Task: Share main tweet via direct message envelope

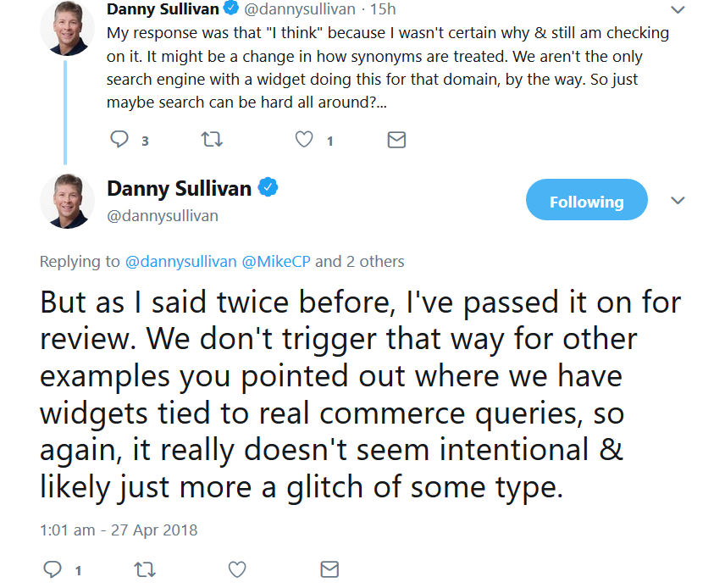Action: click(x=329, y=569)
